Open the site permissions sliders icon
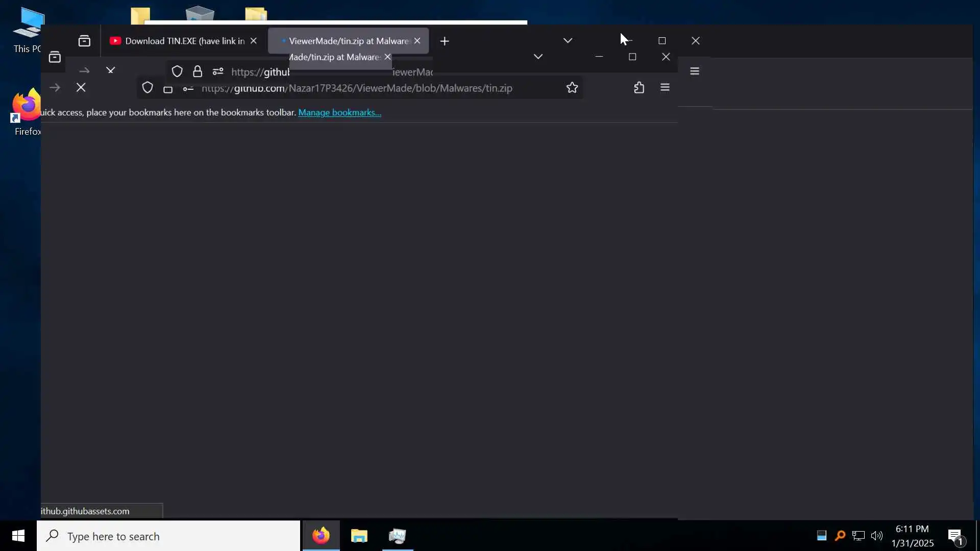The height and width of the screenshot is (551, 980). 218,71
